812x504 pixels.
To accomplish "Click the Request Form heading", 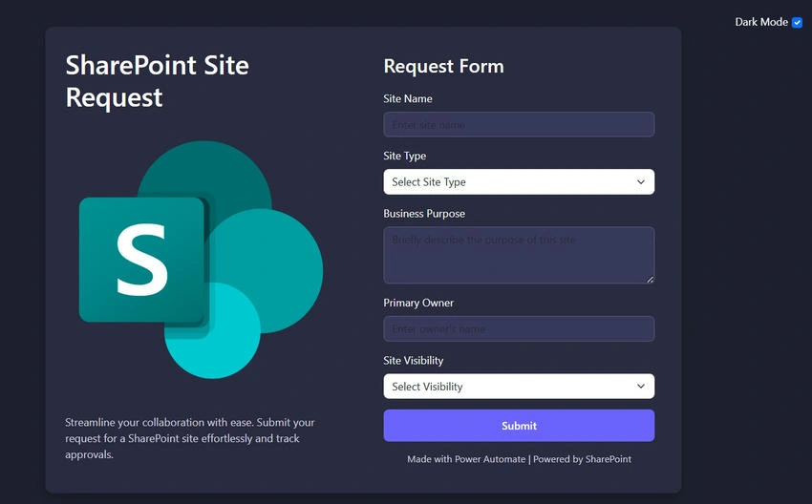I will [443, 67].
